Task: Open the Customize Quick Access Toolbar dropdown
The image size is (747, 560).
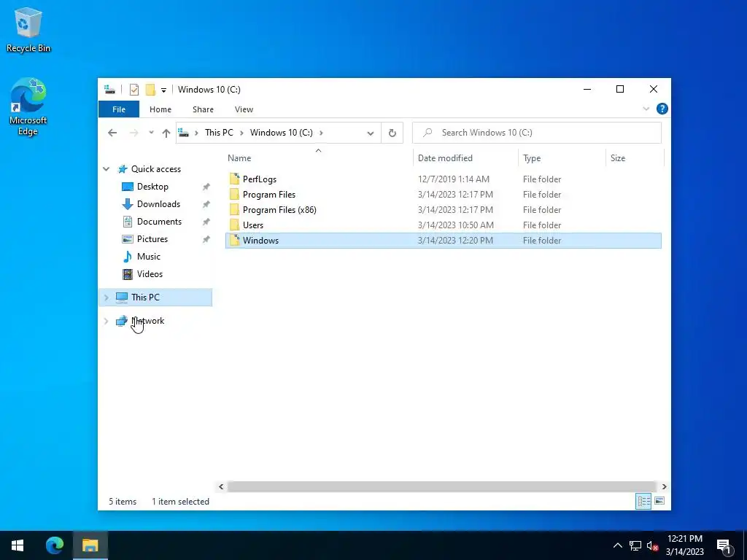Action: coord(163,90)
